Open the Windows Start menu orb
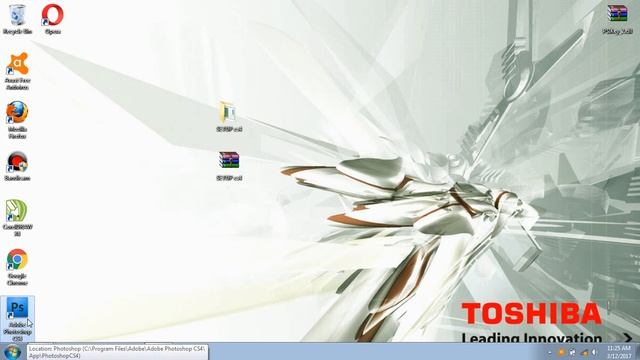This screenshot has height=360, width=640. point(12,352)
